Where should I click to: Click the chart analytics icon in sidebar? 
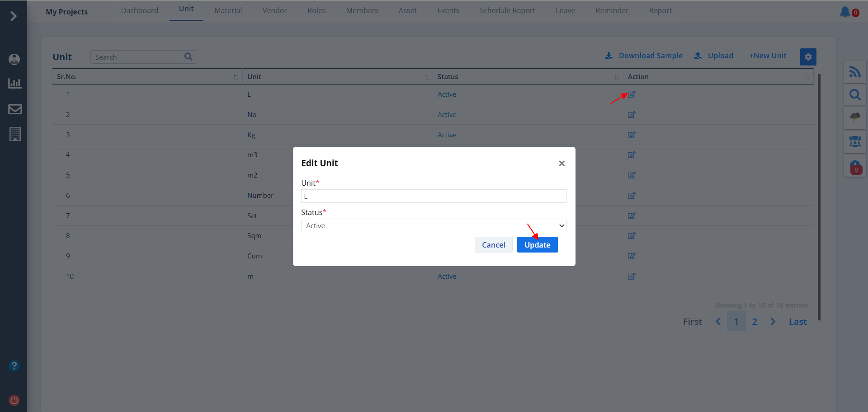(15, 84)
